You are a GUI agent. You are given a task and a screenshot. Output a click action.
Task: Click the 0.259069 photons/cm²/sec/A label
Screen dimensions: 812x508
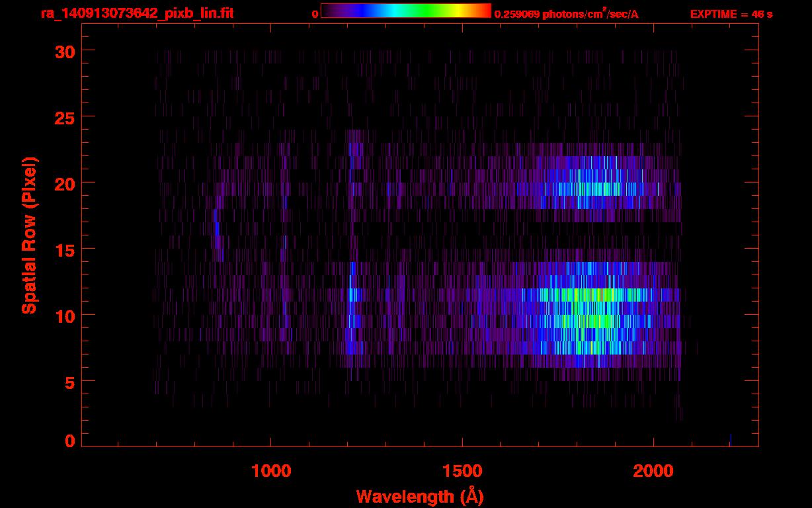(567, 13)
